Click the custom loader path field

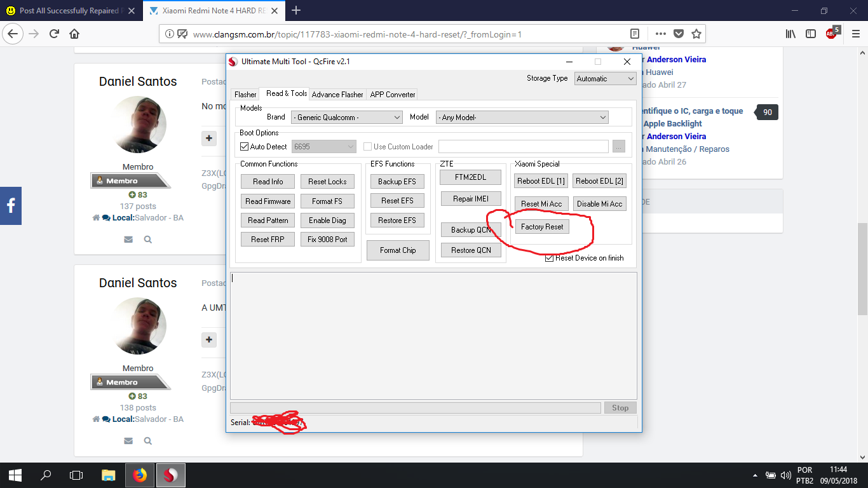524,147
